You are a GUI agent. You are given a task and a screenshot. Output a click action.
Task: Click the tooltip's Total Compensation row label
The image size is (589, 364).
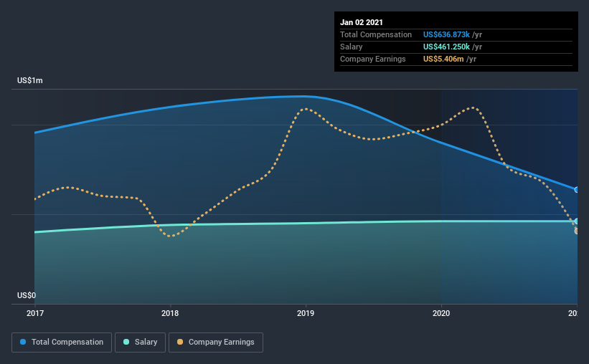(x=376, y=34)
